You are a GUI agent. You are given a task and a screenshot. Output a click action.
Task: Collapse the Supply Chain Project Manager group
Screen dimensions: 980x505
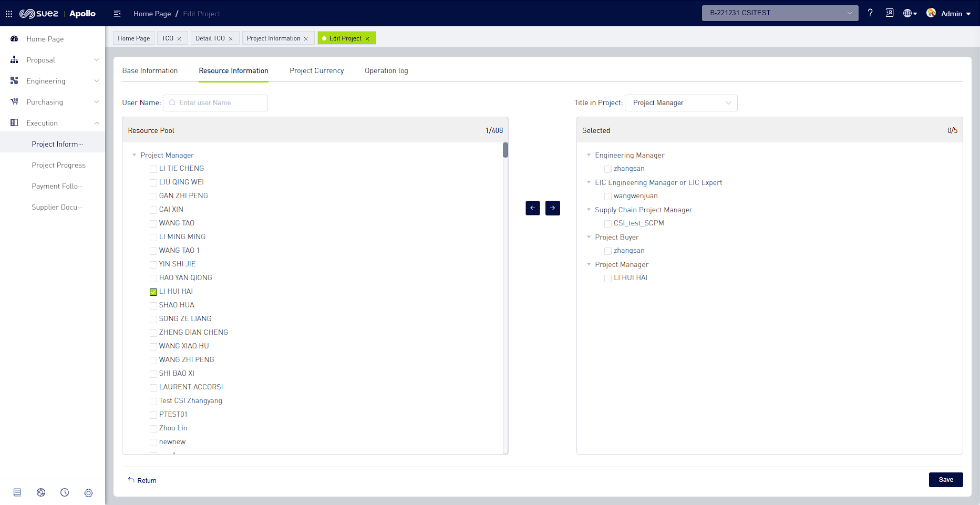click(589, 210)
